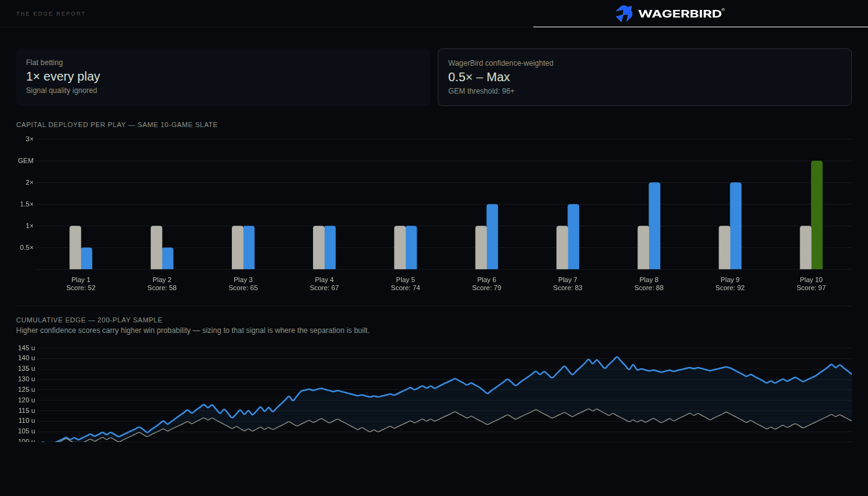
Task: Click the Play 5 Score 74 label
Action: [x=405, y=283]
